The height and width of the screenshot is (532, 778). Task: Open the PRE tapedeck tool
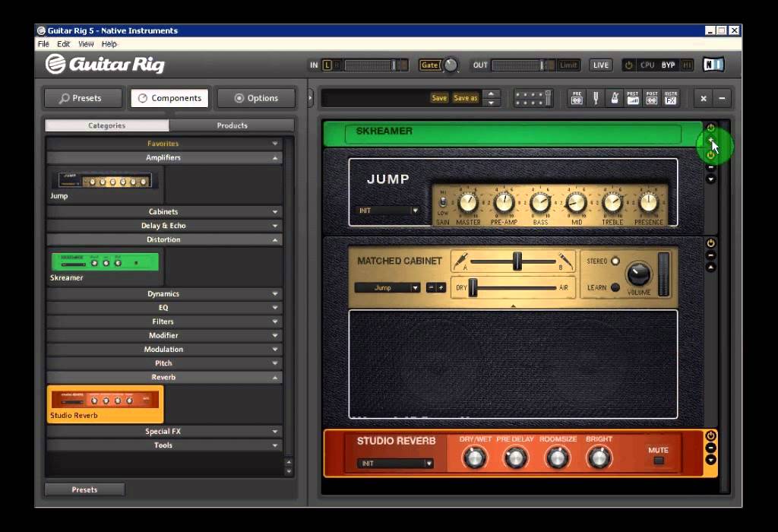[x=577, y=98]
